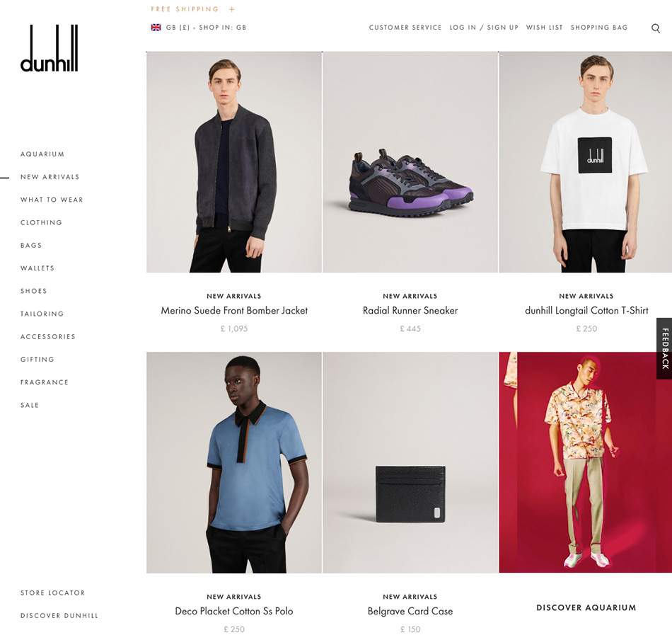Viewport: 672px width, 635px height.
Task: View the Wish List
Action: (544, 28)
